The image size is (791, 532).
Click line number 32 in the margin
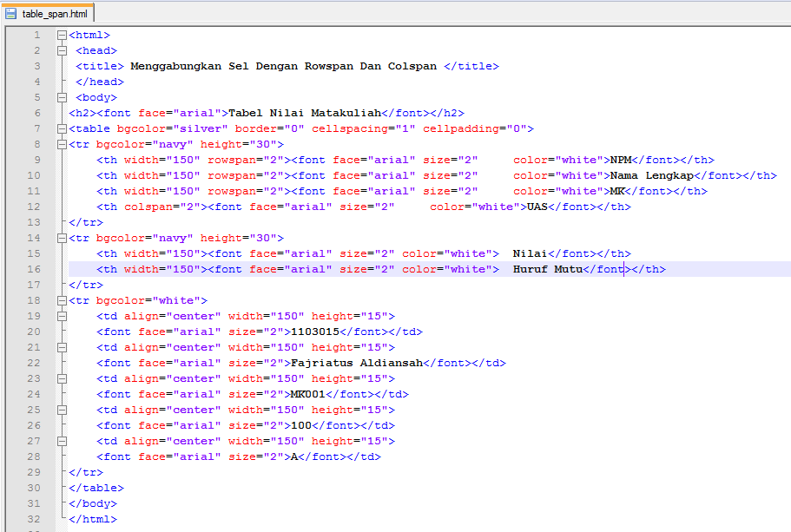click(x=36, y=519)
